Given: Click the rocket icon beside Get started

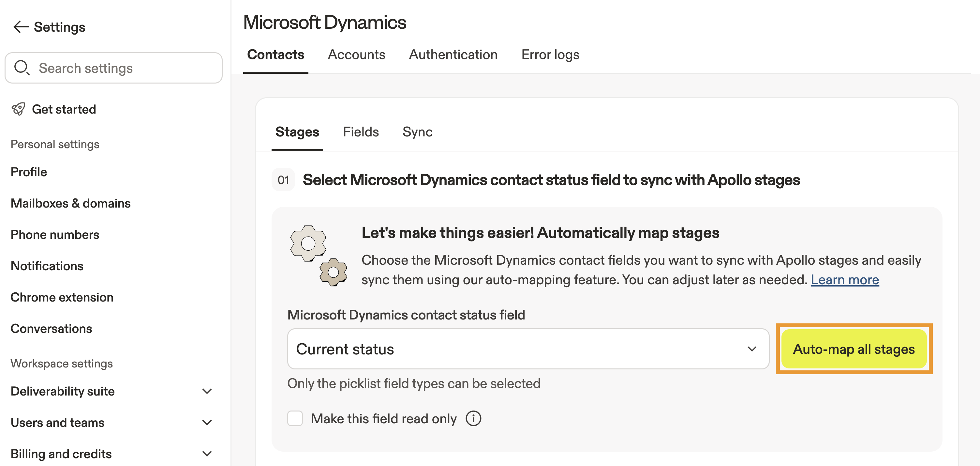Looking at the screenshot, I should click(18, 109).
